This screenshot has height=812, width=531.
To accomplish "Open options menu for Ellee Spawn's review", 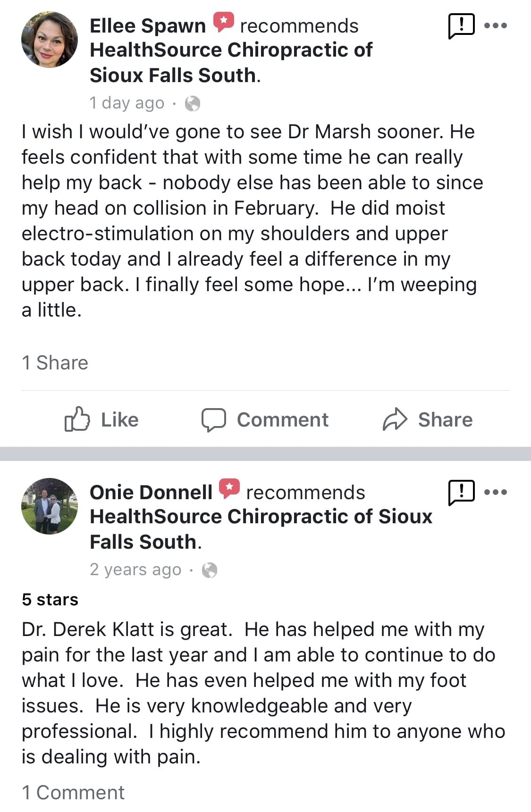I will point(496,25).
